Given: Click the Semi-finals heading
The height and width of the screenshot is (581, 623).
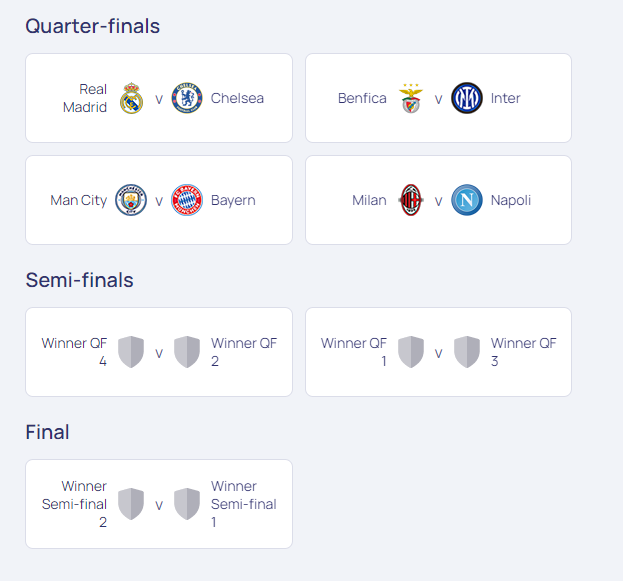Looking at the screenshot, I should tap(80, 281).
